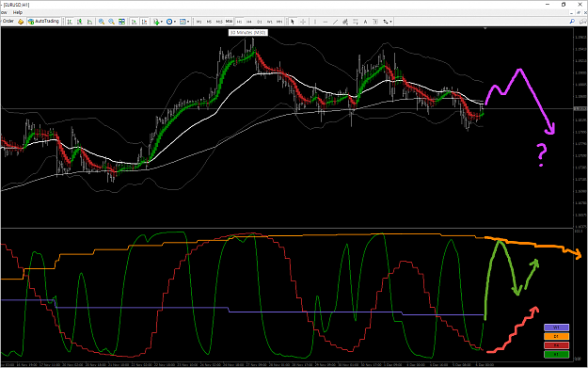
Task: Toggle the AutoTrading button
Action: (x=44, y=22)
